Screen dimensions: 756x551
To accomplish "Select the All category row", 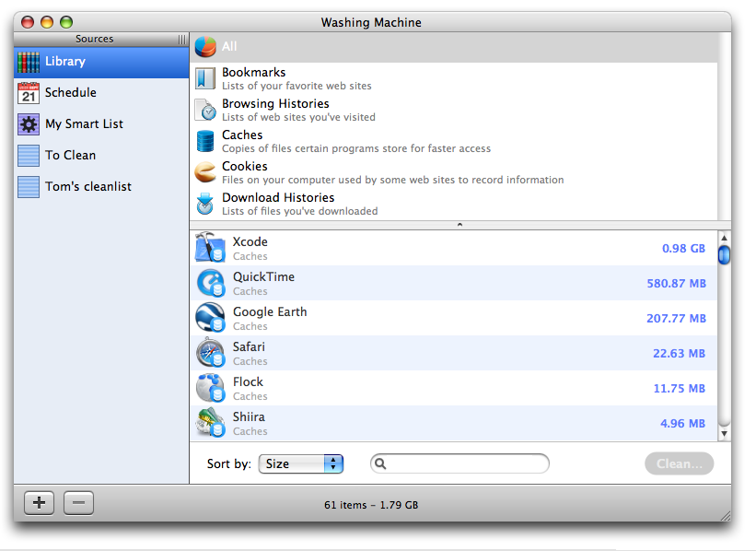I will pos(454,47).
